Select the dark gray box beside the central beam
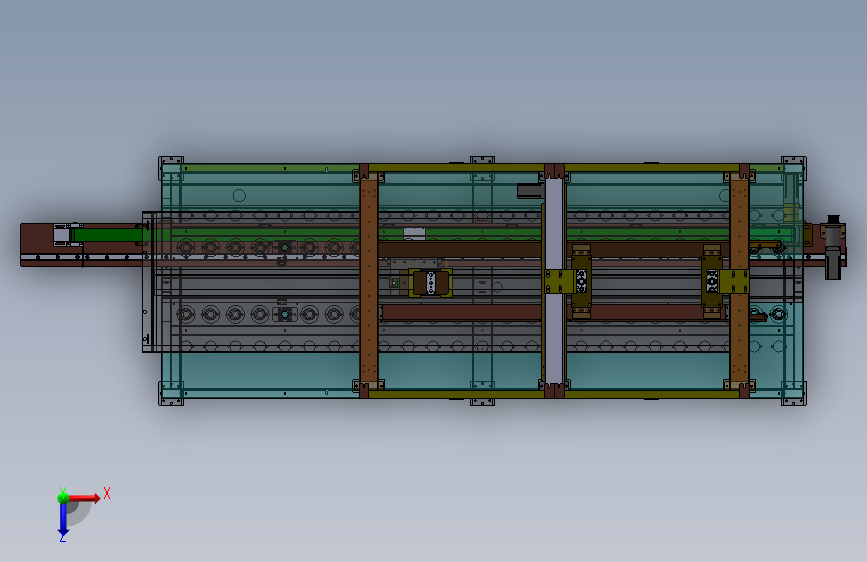The height and width of the screenshot is (562, 867). click(529, 191)
